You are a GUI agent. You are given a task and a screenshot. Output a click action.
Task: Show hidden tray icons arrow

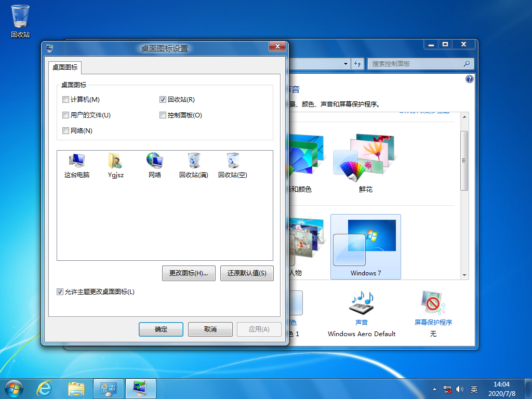[435, 389]
